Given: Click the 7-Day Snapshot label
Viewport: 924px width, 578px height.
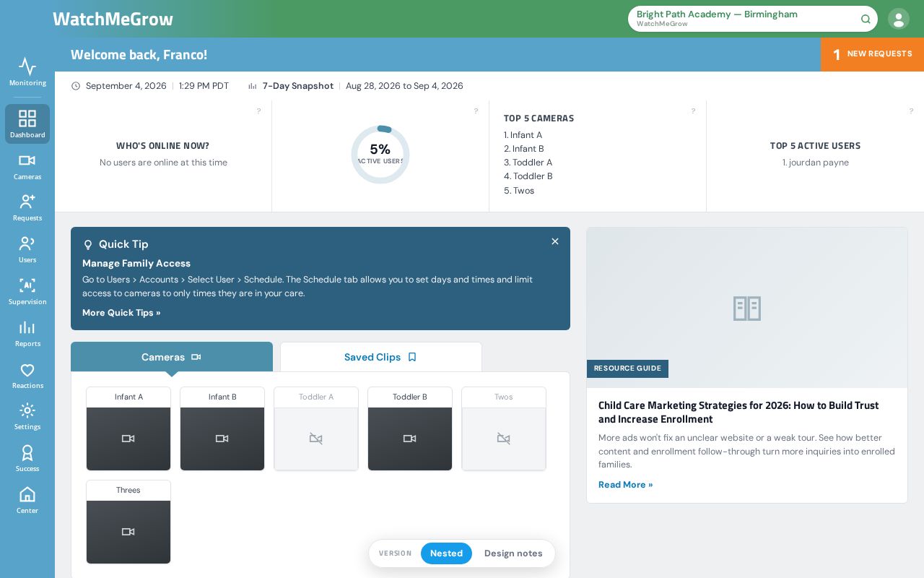Looking at the screenshot, I should (x=298, y=86).
